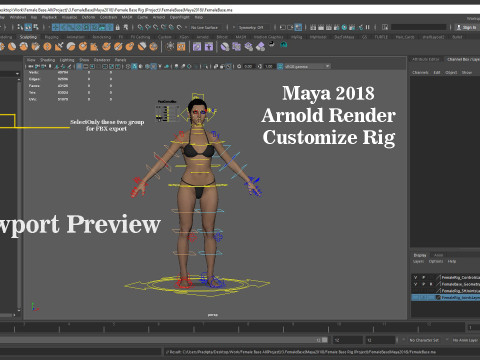This screenshot has width=480, height=360.
Task: Open the Layers menu in Layer Editor
Action: (x=419, y=261)
